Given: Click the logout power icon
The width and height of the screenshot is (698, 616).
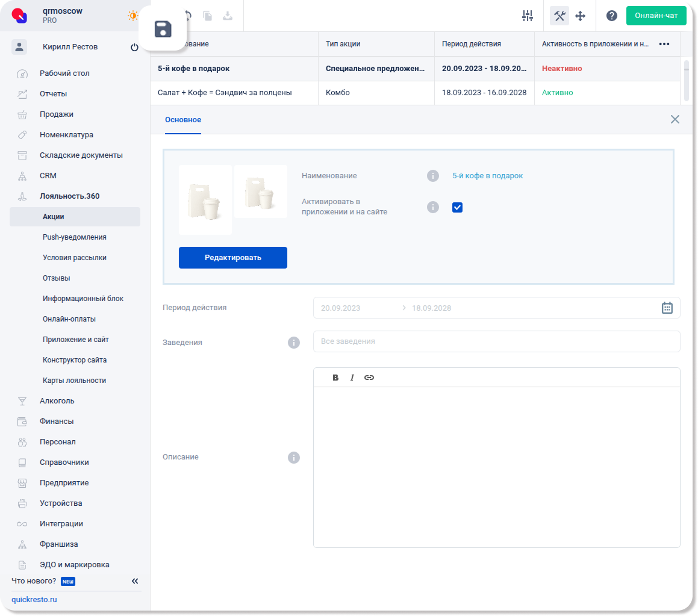Looking at the screenshot, I should 134,48.
